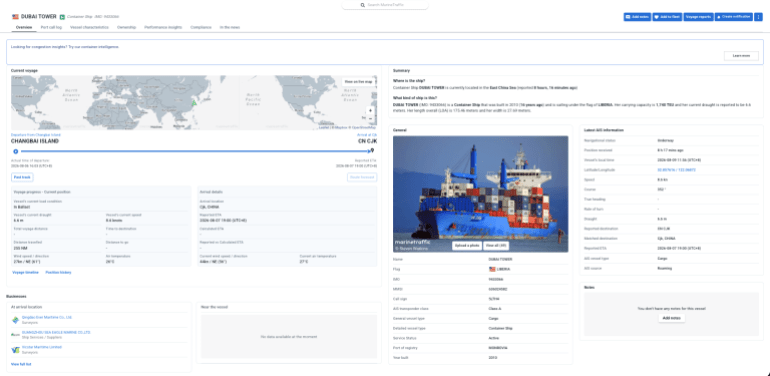Click the Past track button
The image size is (770, 376).
[x=22, y=177]
